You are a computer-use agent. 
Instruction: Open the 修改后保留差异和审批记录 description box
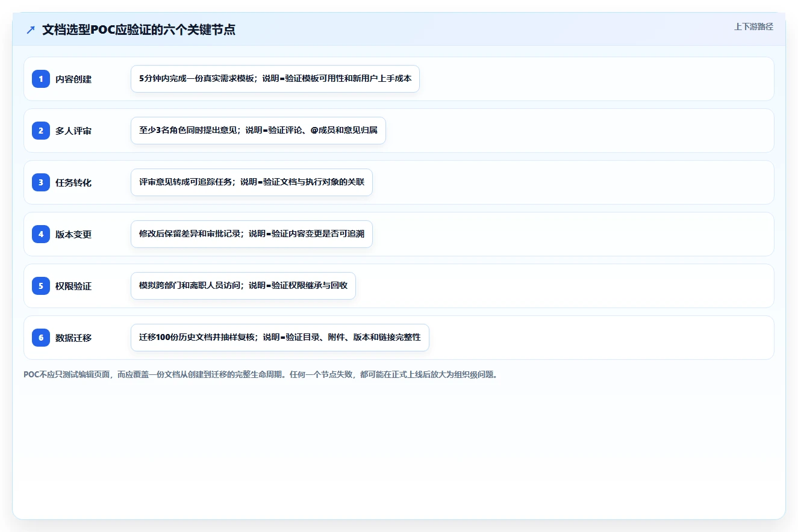pyautogui.click(x=252, y=234)
